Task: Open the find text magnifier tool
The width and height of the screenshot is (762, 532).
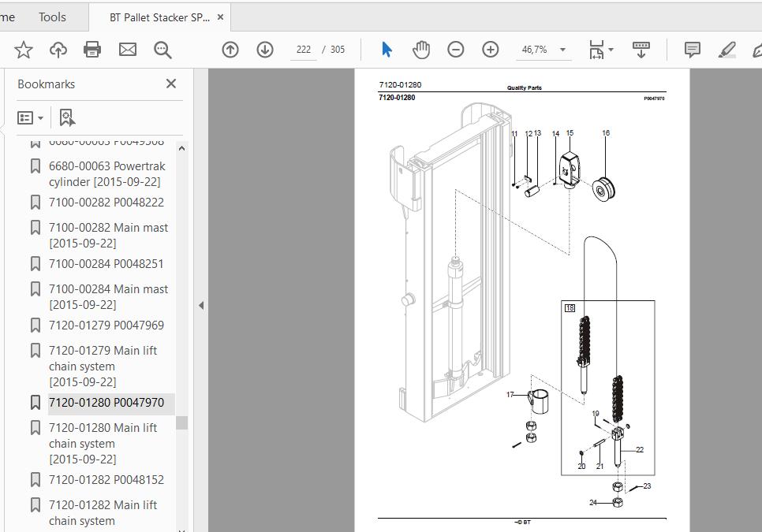Action: click(162, 50)
